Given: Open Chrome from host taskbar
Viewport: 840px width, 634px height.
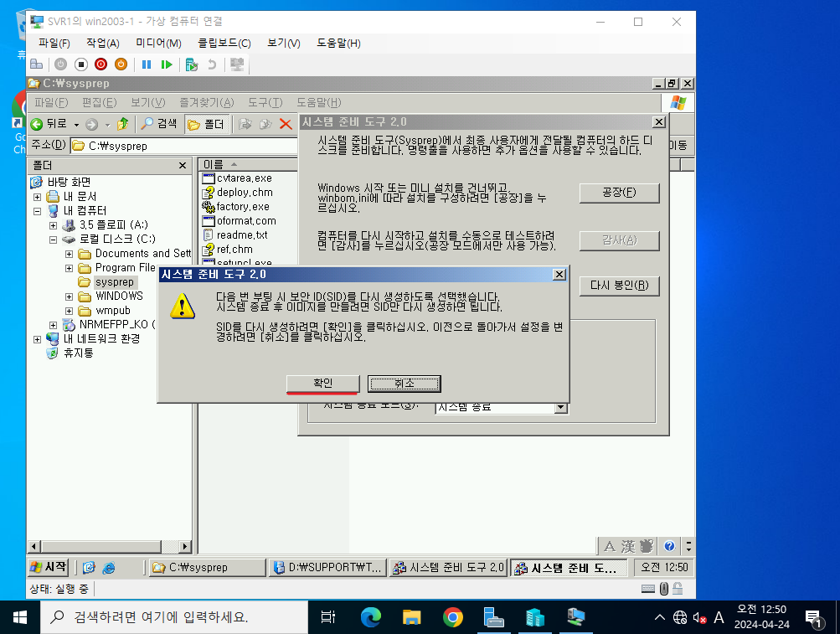Looking at the screenshot, I should click(453, 617).
